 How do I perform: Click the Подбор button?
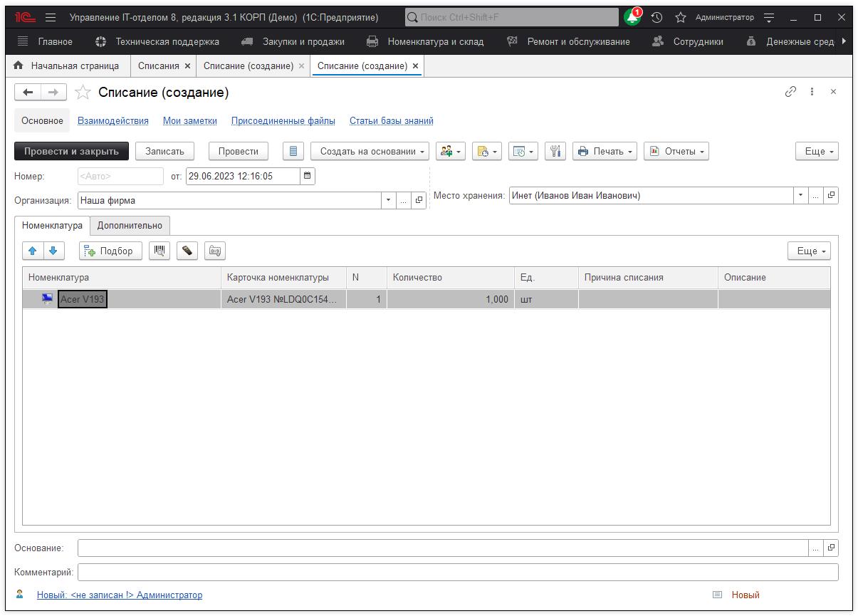click(110, 251)
